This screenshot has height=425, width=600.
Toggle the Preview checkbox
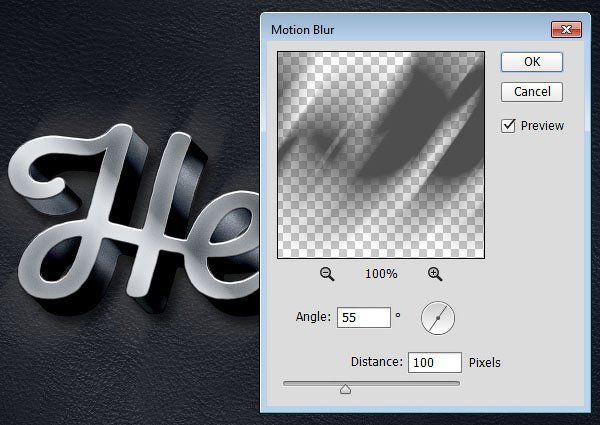coord(508,125)
